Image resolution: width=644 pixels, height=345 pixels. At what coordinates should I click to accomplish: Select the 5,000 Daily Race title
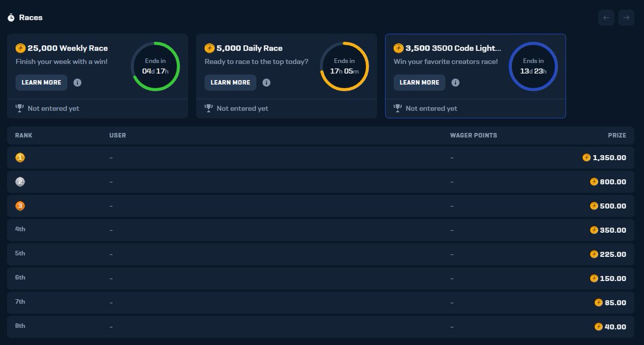tap(250, 48)
